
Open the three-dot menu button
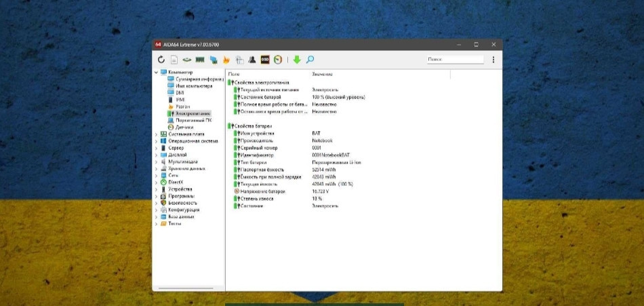click(x=493, y=60)
